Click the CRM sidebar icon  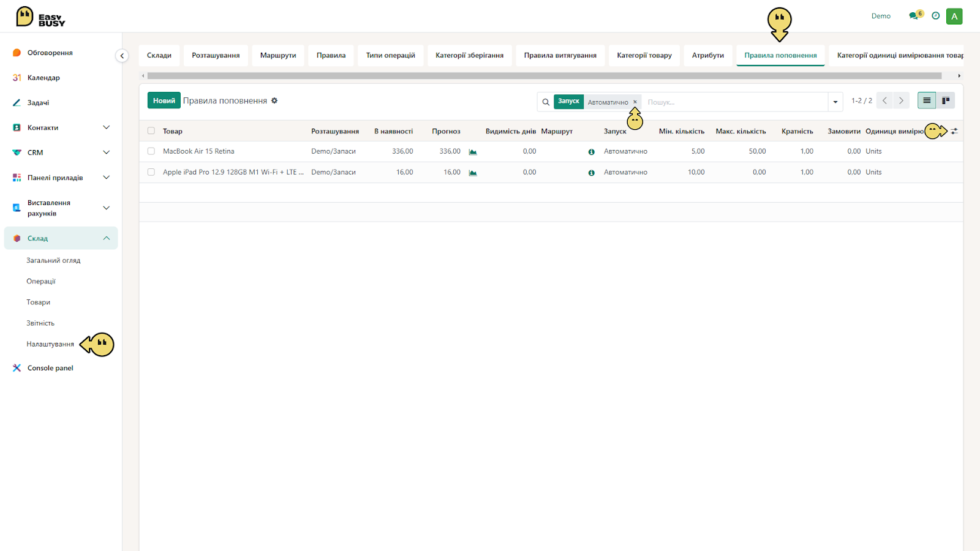point(17,152)
